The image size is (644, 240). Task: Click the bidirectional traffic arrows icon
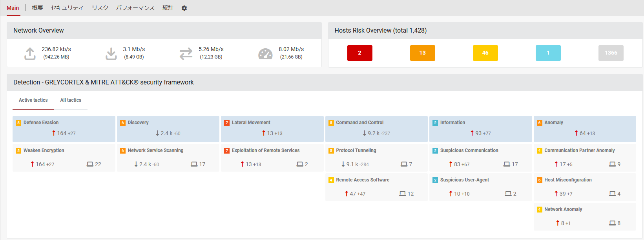[x=186, y=53]
